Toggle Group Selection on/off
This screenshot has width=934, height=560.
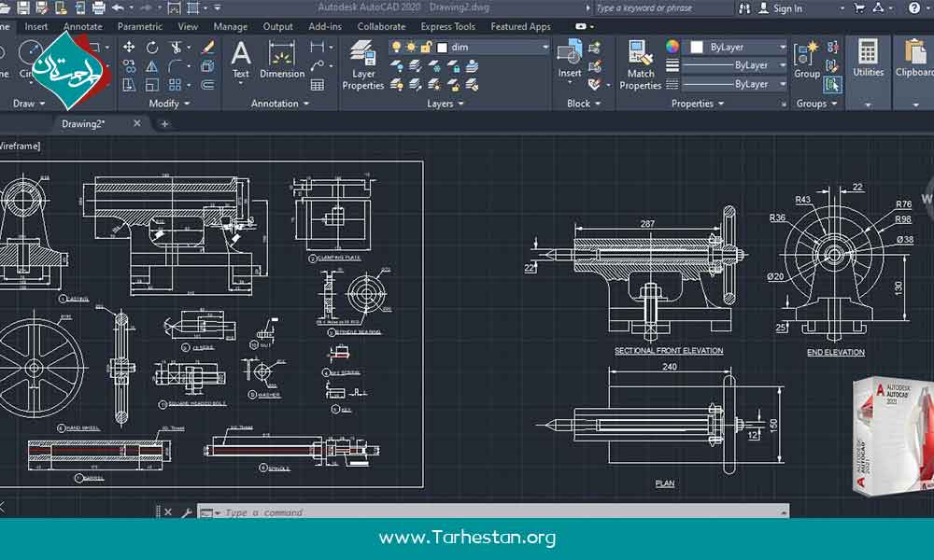pyautogui.click(x=833, y=85)
